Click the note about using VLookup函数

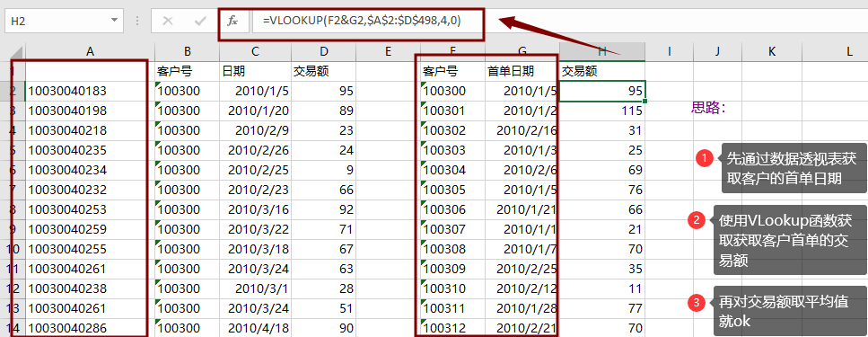coord(789,240)
